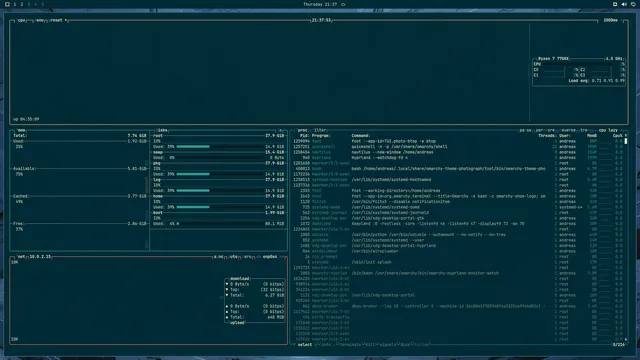
Task: Click the zero option in net box
Action: click(248, 257)
